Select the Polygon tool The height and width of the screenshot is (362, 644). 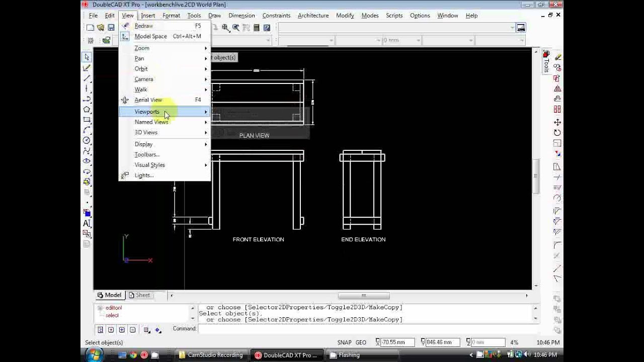pyautogui.click(x=87, y=109)
